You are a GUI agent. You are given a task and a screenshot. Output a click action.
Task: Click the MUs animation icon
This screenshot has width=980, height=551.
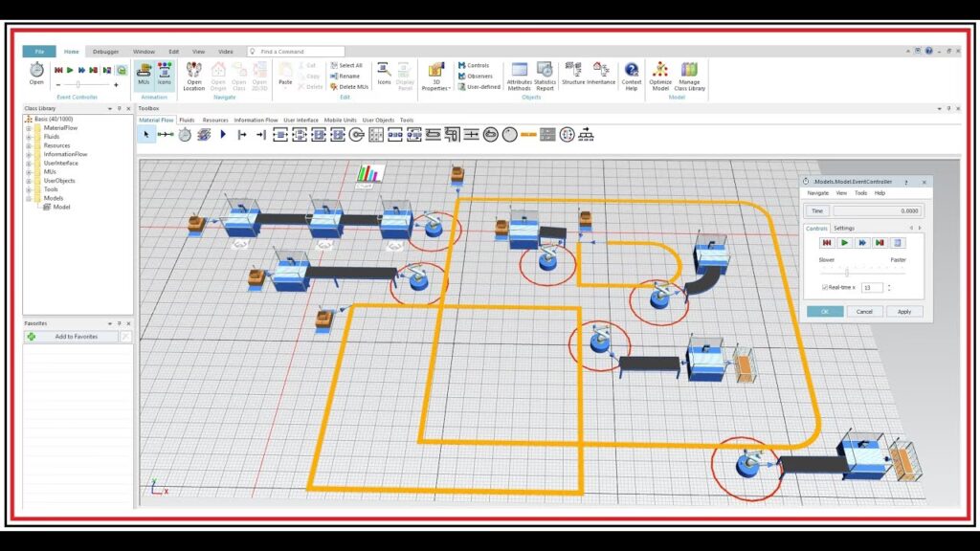coord(145,73)
